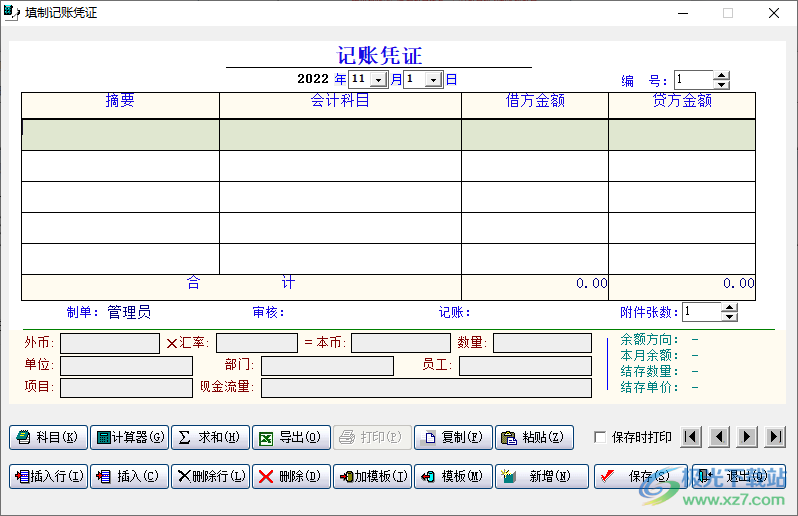The image size is (798, 516).
Task: Exit the form with 退出(Q)
Action: tap(738, 476)
